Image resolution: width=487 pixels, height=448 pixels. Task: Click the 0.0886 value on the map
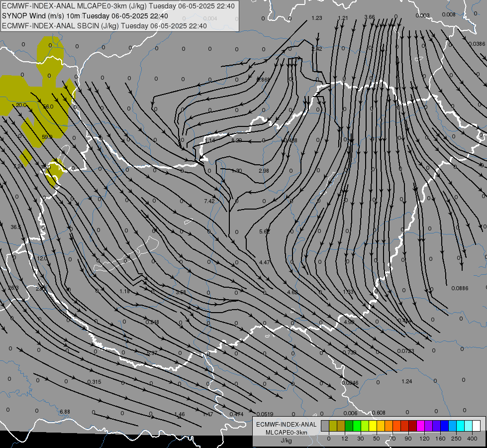(460, 288)
